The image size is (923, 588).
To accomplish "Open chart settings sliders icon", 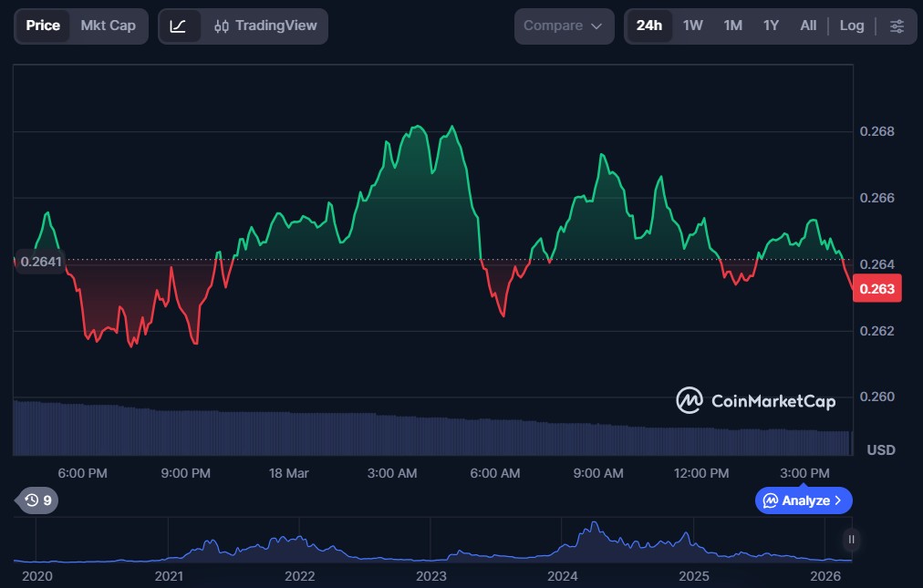I will pyautogui.click(x=897, y=26).
